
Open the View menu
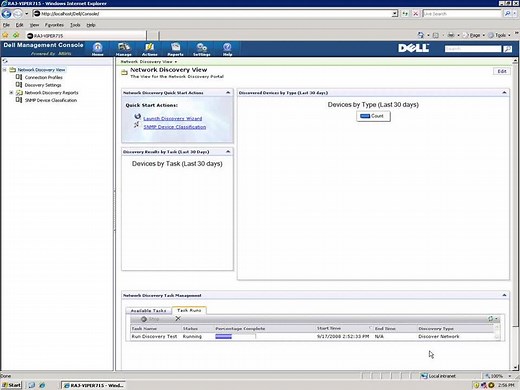click(x=34, y=25)
